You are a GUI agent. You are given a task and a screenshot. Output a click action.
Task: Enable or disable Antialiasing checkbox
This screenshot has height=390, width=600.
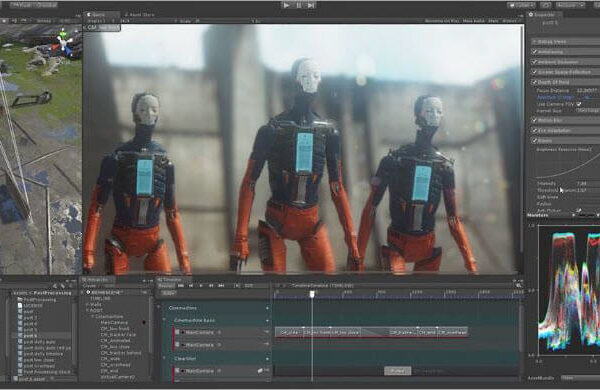pos(535,51)
